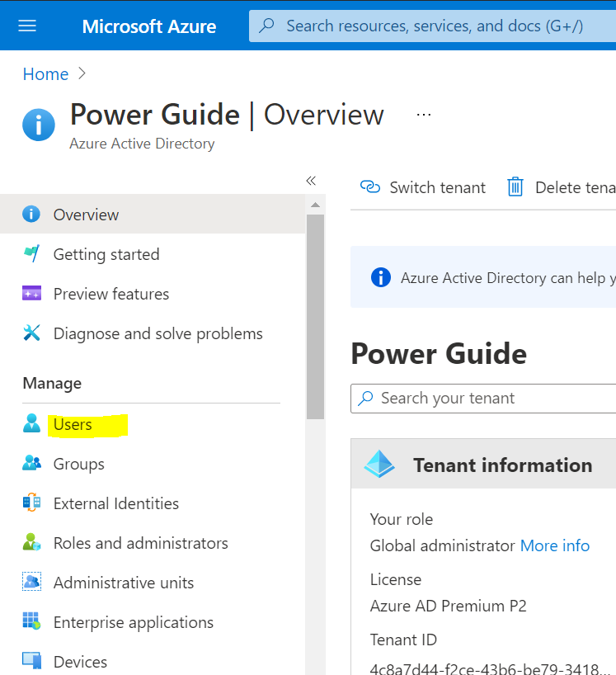Click the Tenant information card header
This screenshot has height=675, width=616.
click(483, 464)
